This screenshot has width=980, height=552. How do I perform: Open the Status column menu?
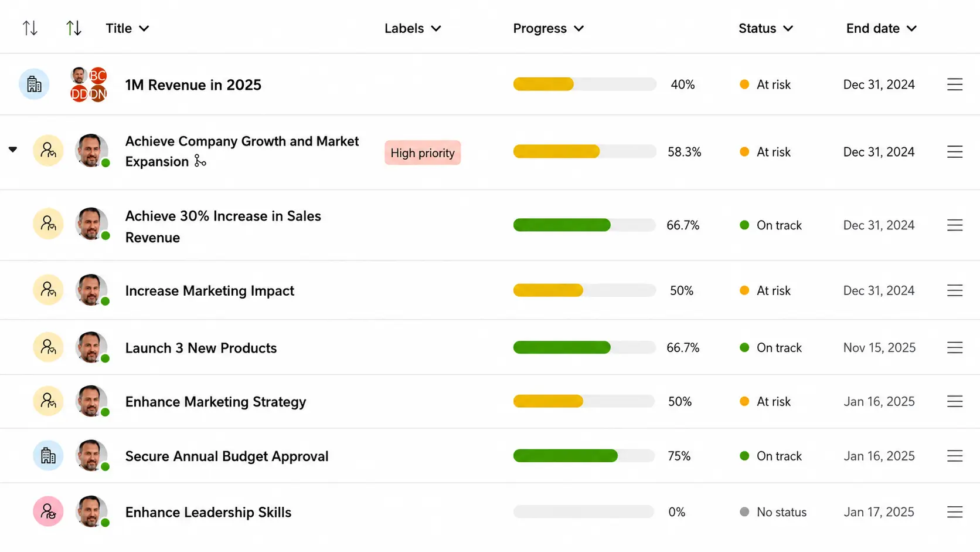coord(765,28)
